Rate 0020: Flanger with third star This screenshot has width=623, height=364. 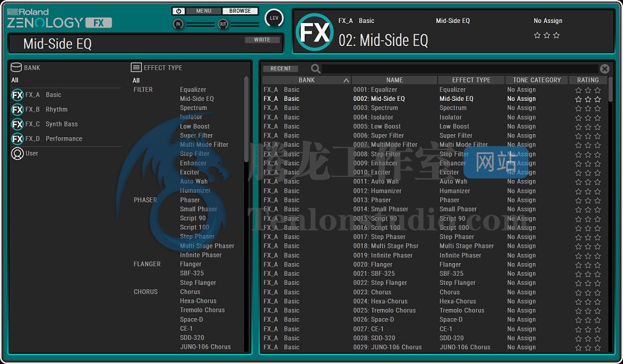click(597, 265)
